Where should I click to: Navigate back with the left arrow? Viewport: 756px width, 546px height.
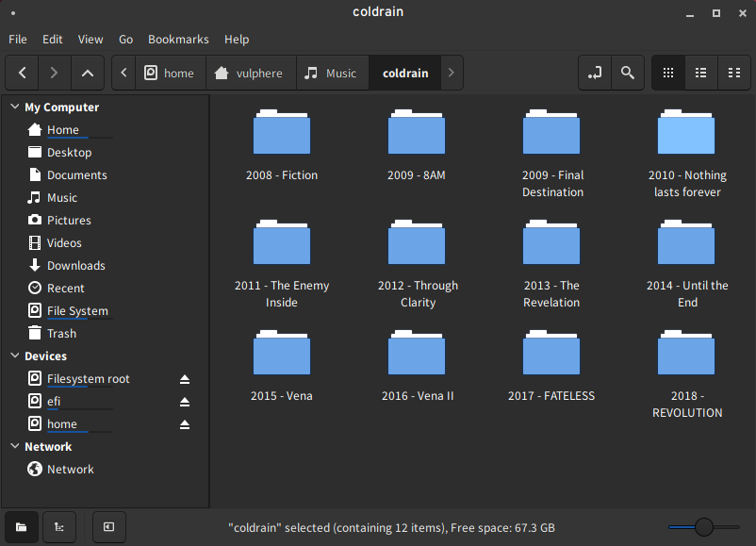(x=23, y=73)
